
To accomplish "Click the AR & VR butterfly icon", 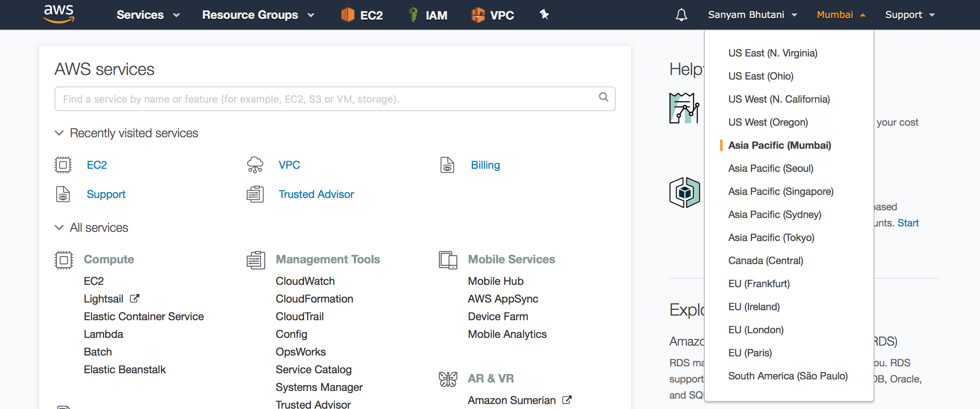I will [448, 379].
